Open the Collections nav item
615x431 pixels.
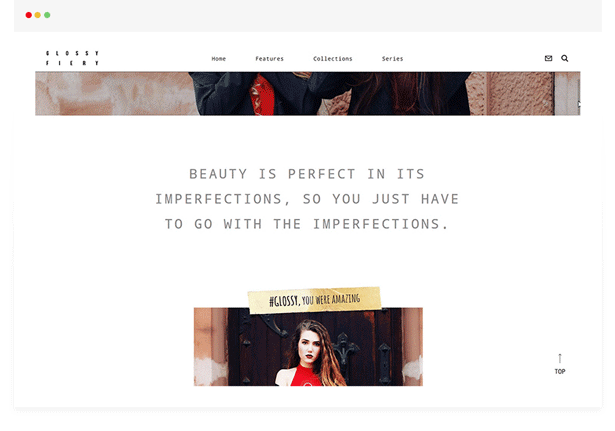point(333,59)
